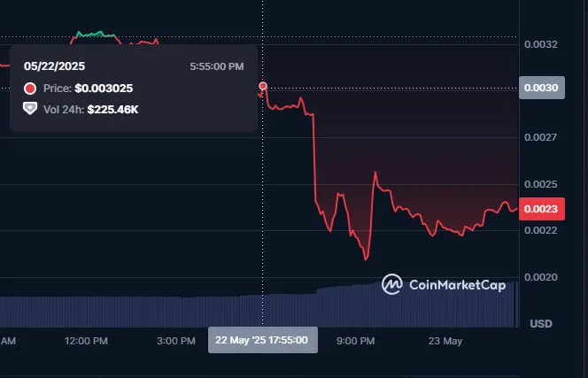Click the 0.0030 crosshair price label
Screen dimensions: 588x378
pos(541,88)
